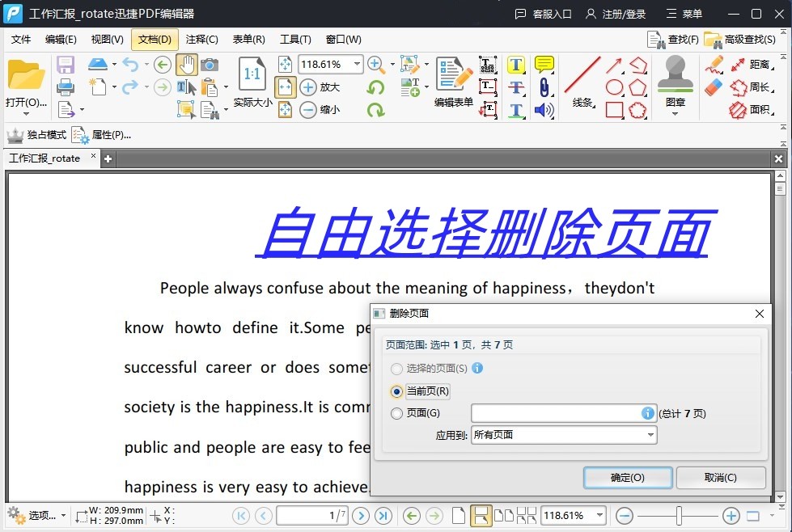This screenshot has width=792, height=532.
Task: Open the 文档 menu
Action: tap(154, 39)
